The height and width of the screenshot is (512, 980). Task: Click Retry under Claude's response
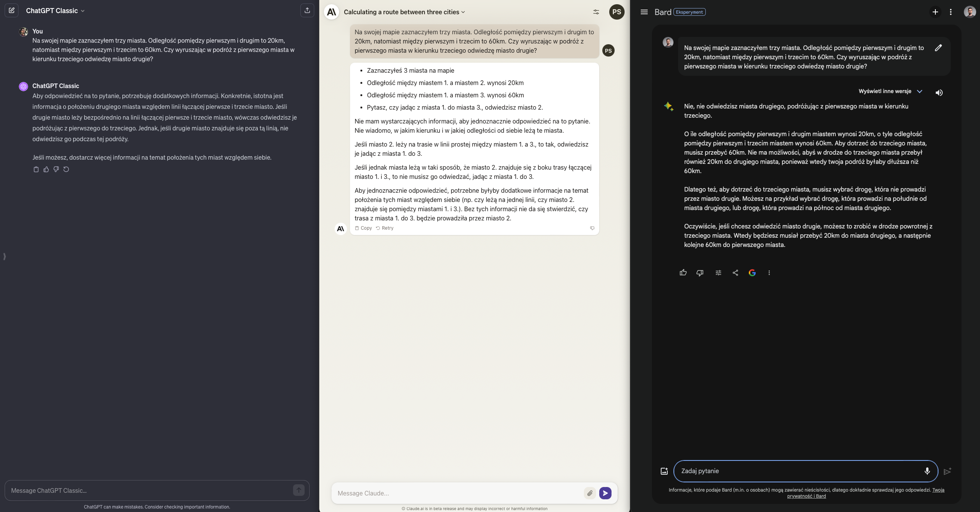pyautogui.click(x=385, y=228)
